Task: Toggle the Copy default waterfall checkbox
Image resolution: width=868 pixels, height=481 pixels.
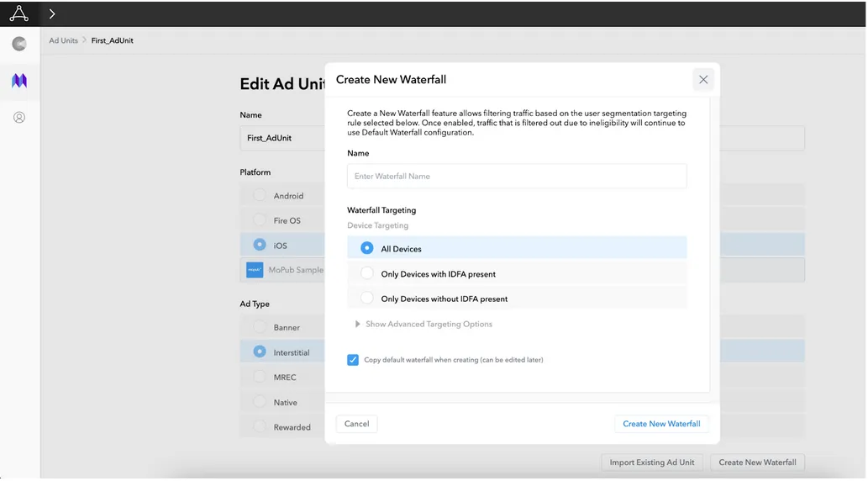Action: (x=353, y=360)
